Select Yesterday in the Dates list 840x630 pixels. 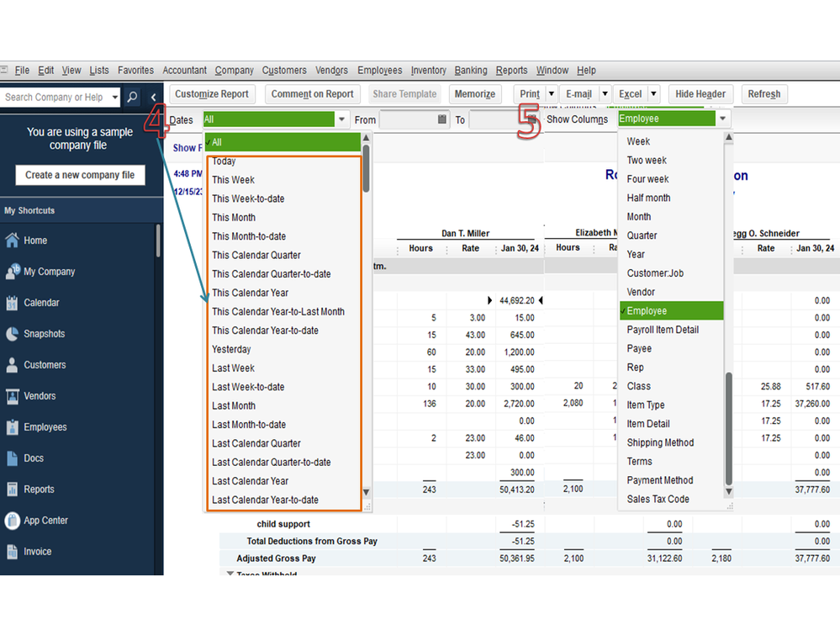pyautogui.click(x=231, y=349)
